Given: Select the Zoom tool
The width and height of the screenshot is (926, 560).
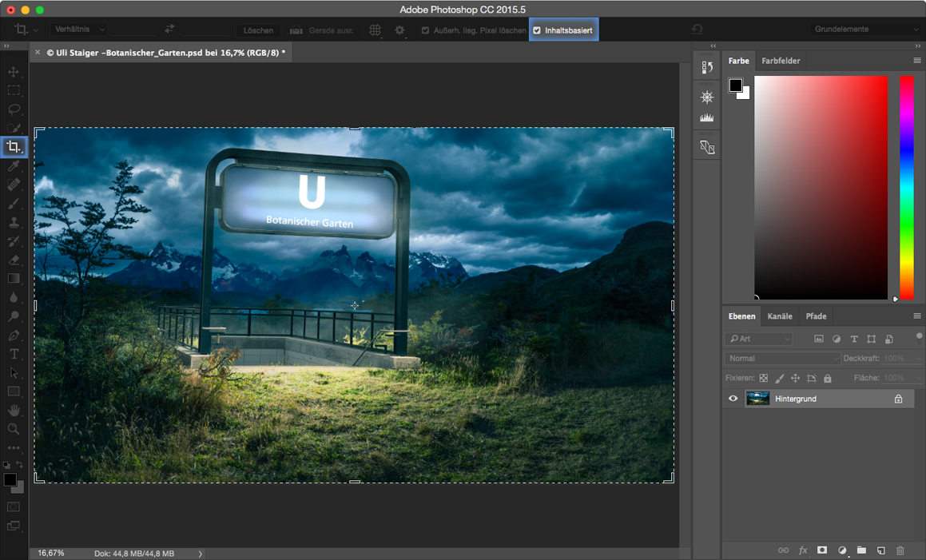Looking at the screenshot, I should tap(13, 429).
